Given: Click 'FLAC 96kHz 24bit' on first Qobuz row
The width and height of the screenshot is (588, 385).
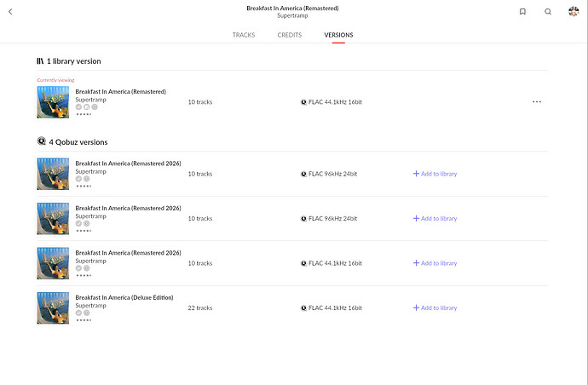Looking at the screenshot, I should [332, 174].
